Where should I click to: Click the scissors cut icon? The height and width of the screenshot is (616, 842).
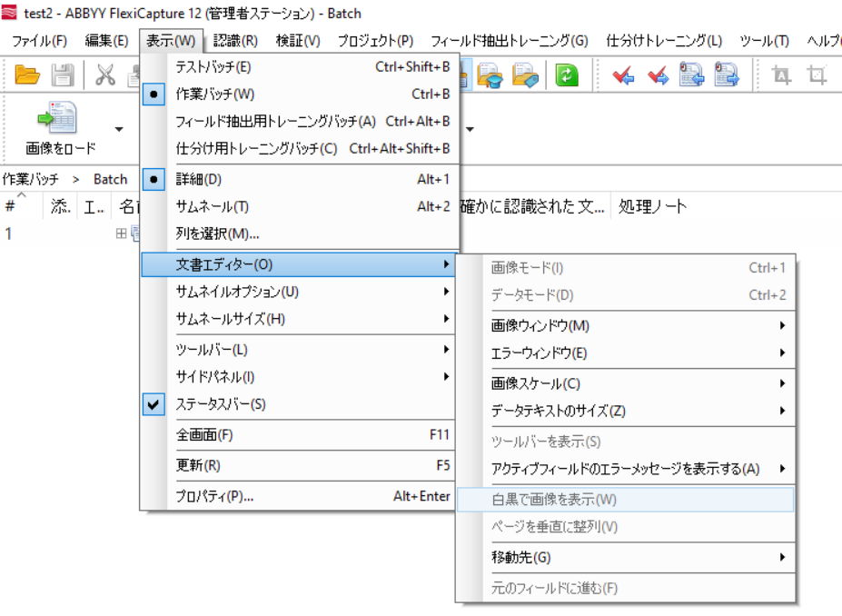[x=105, y=75]
